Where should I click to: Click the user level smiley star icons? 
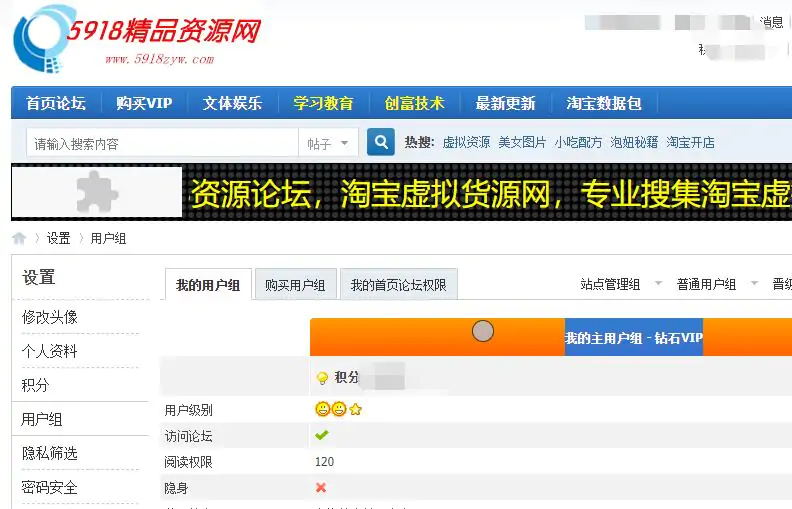(x=338, y=409)
